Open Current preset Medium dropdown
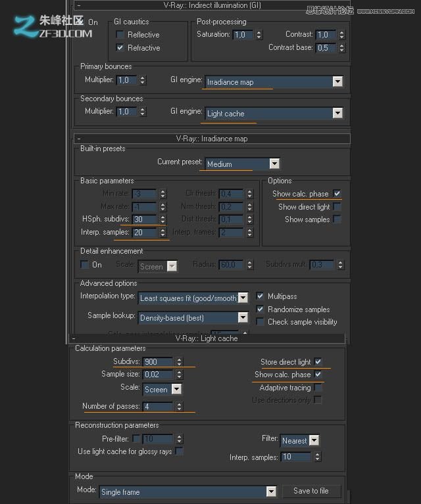 (274, 164)
